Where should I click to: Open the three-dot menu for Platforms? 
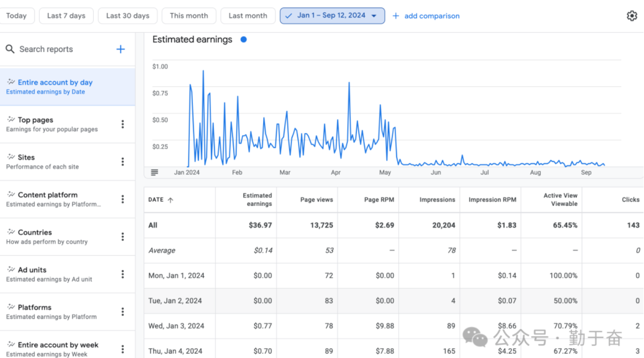coord(123,312)
